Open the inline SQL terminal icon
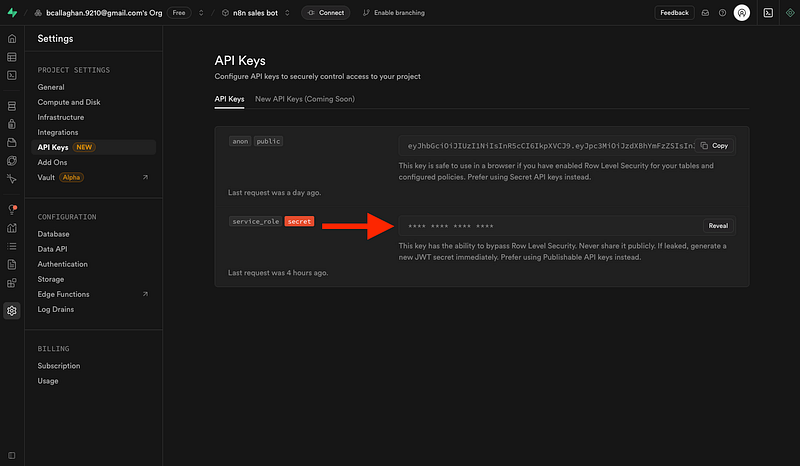 pos(767,13)
